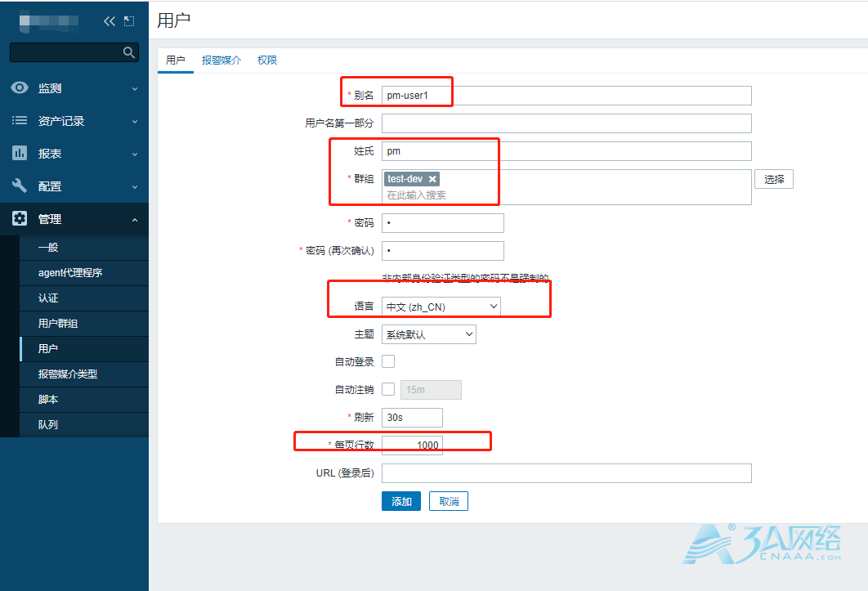This screenshot has width=868, height=591.
Task: Remove the test-dev group tag with its x
Action: coord(432,179)
